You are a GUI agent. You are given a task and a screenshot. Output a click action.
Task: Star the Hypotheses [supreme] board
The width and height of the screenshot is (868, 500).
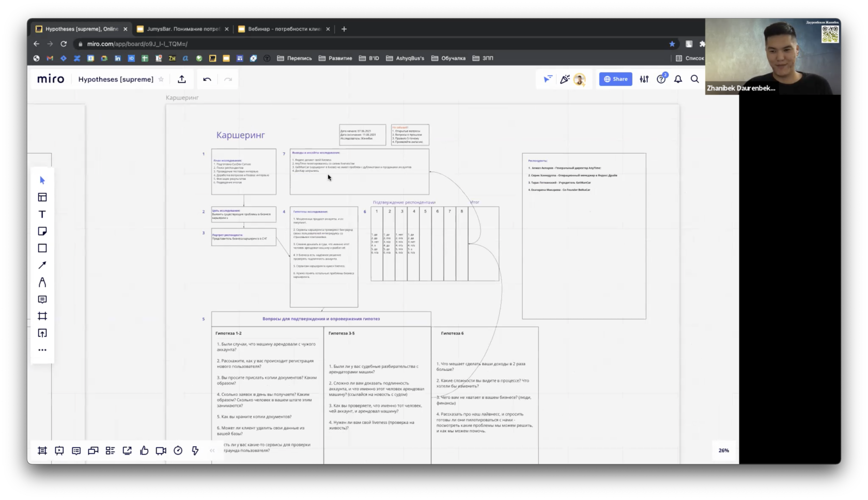pyautogui.click(x=161, y=79)
